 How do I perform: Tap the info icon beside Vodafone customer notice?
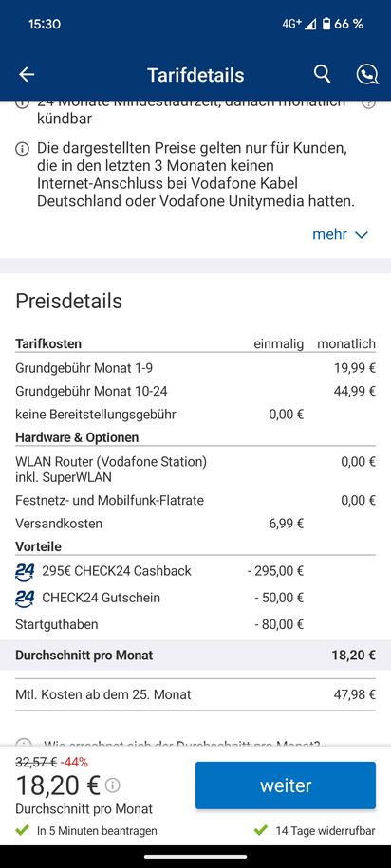22,149
